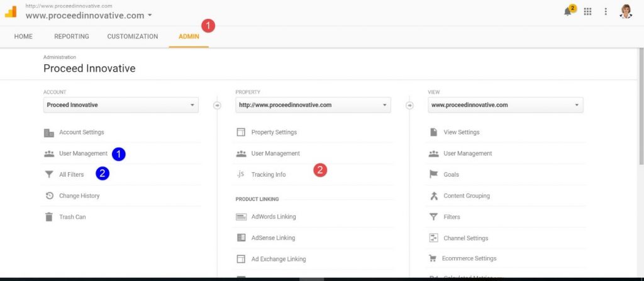
Task: Click the Property Settings window icon
Action: pos(241,132)
